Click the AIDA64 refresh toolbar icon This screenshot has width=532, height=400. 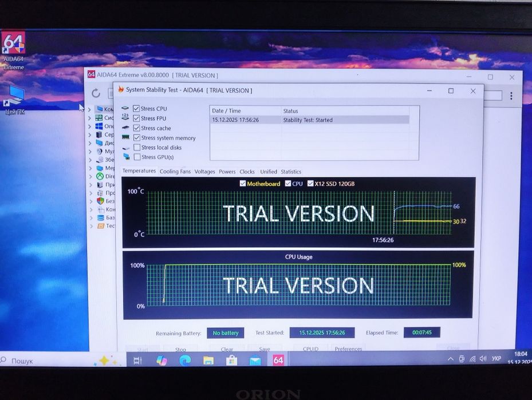coord(96,93)
